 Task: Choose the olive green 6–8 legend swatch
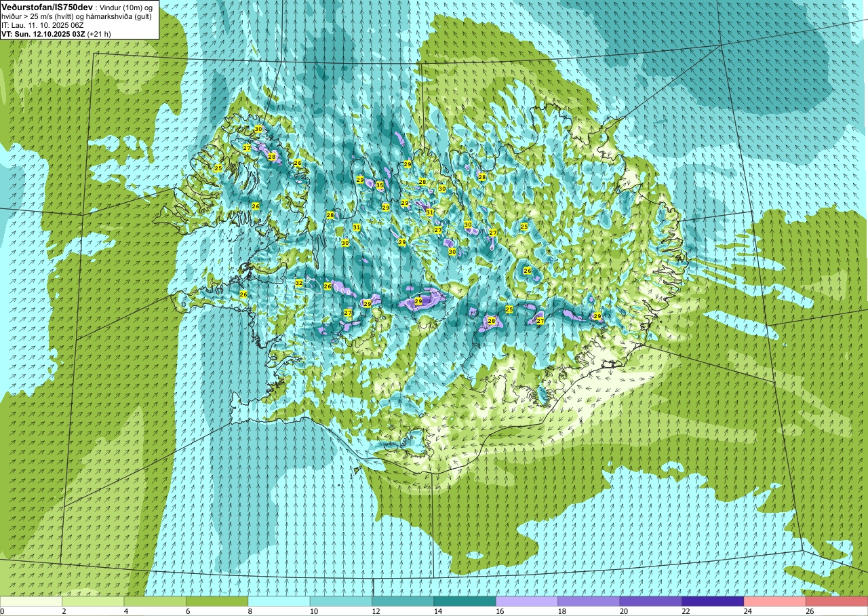(217, 601)
